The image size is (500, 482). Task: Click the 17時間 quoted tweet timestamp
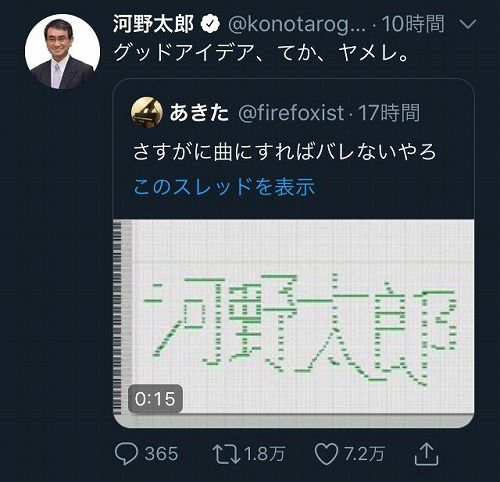[x=389, y=112]
